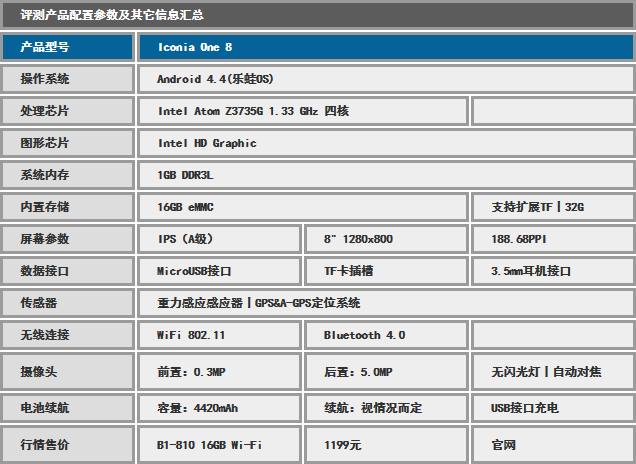Click the WiFi 802.11 cell

tap(219, 335)
